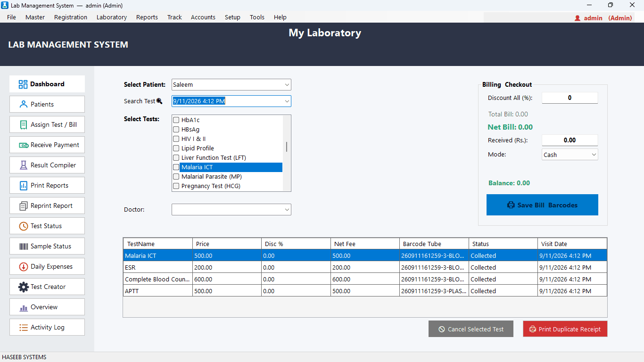Enable the Lipid Profile checkbox
The width and height of the screenshot is (644, 362).
tap(176, 148)
